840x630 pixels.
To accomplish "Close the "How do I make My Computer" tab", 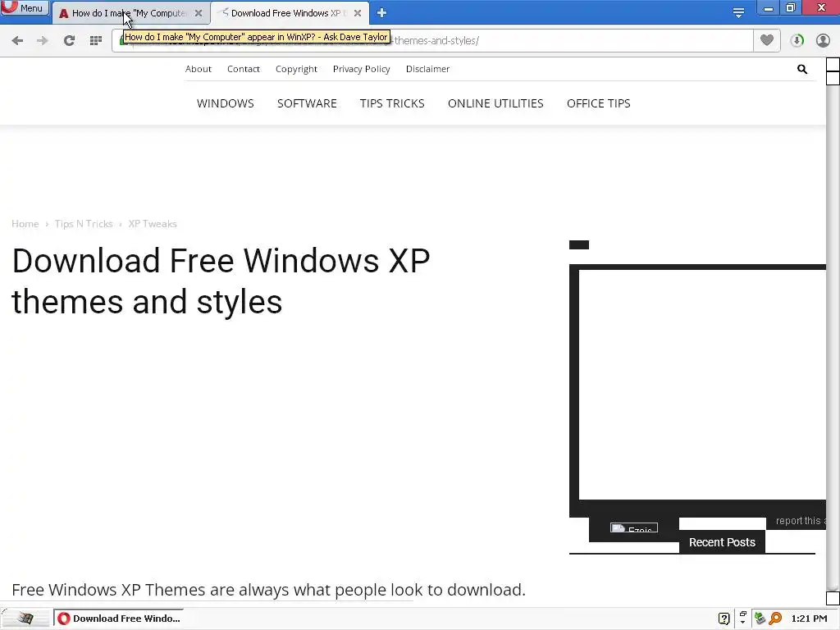I will click(199, 13).
